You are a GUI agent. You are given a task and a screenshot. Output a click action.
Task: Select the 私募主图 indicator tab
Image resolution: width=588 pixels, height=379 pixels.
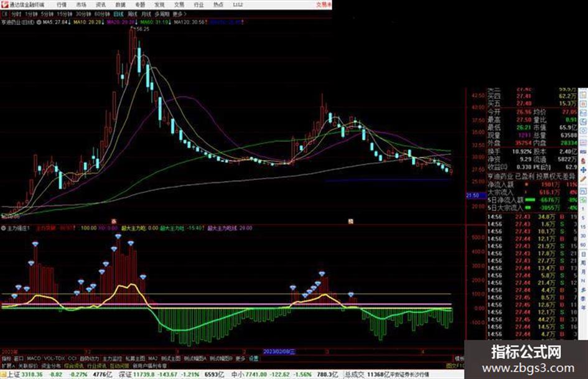[x=135, y=358]
